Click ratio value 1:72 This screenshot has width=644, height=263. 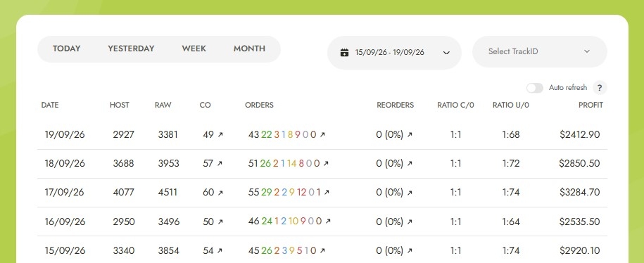coord(511,163)
